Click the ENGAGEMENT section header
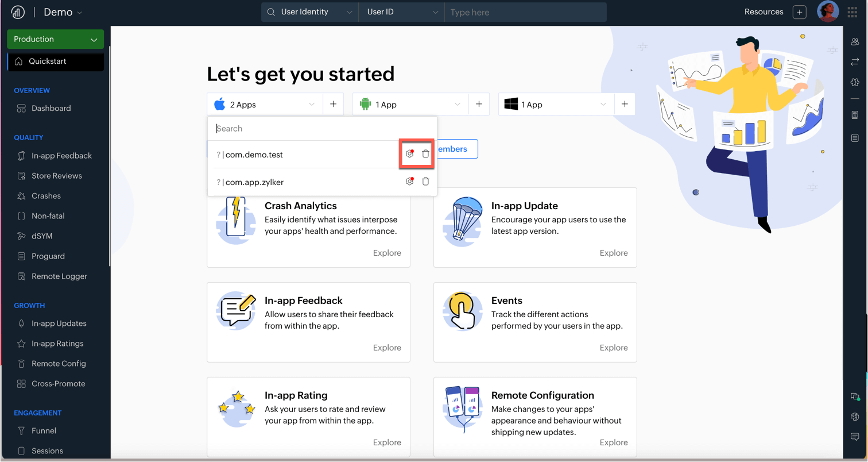This screenshot has height=462, width=868. click(37, 413)
